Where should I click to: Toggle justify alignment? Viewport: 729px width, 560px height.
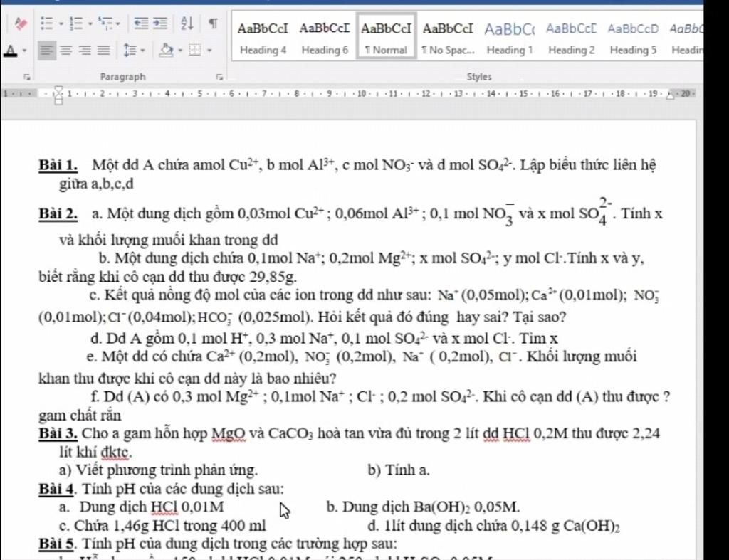tap(104, 50)
